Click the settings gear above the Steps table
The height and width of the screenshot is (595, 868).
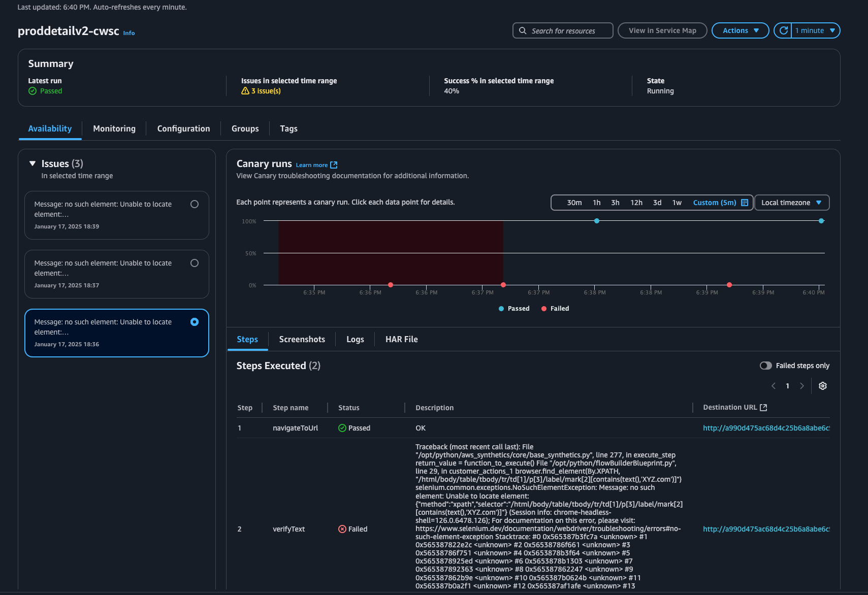point(823,386)
